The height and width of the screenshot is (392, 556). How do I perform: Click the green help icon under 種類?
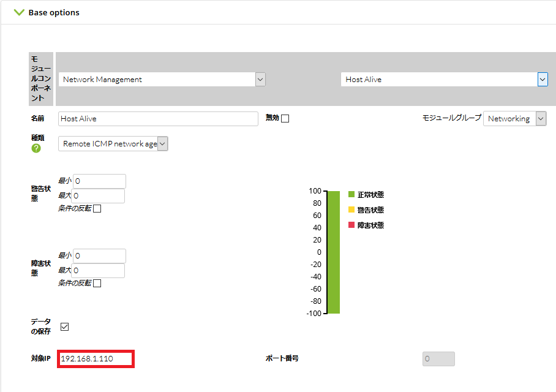point(36,148)
